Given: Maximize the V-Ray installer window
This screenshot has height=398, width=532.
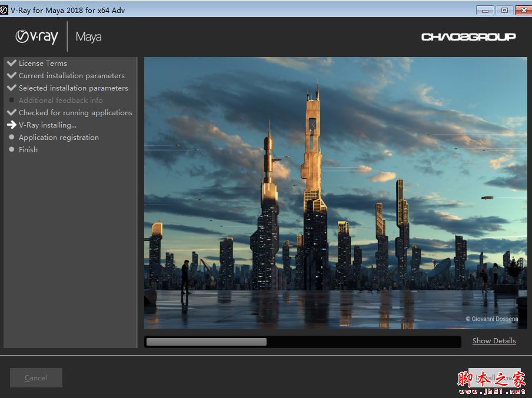Looking at the screenshot, I should click(x=504, y=10).
